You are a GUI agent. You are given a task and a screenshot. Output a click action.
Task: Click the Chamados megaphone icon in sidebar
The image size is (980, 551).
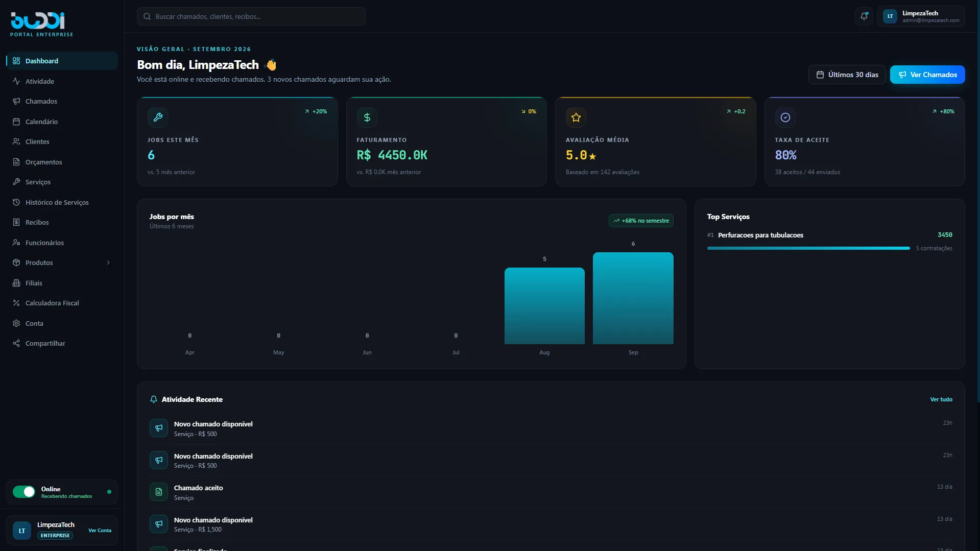coord(16,101)
